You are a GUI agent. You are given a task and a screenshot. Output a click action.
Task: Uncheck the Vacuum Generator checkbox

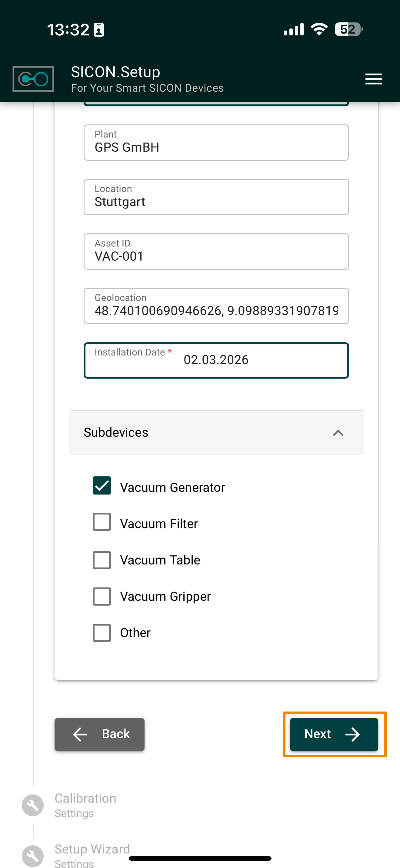[102, 485]
